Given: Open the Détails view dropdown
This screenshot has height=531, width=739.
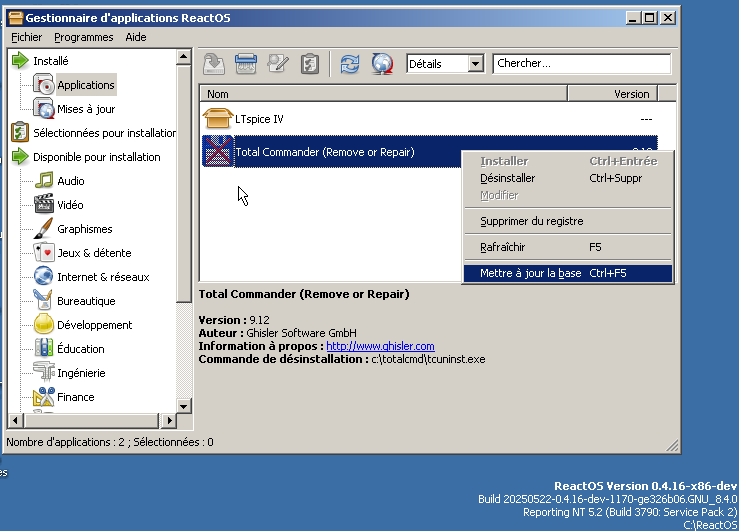Looking at the screenshot, I should click(x=474, y=64).
